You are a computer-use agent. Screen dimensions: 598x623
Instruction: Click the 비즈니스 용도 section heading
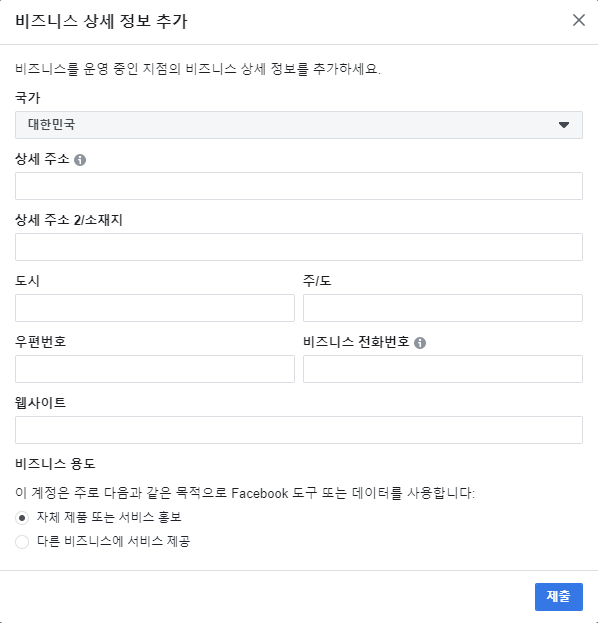click(55, 464)
